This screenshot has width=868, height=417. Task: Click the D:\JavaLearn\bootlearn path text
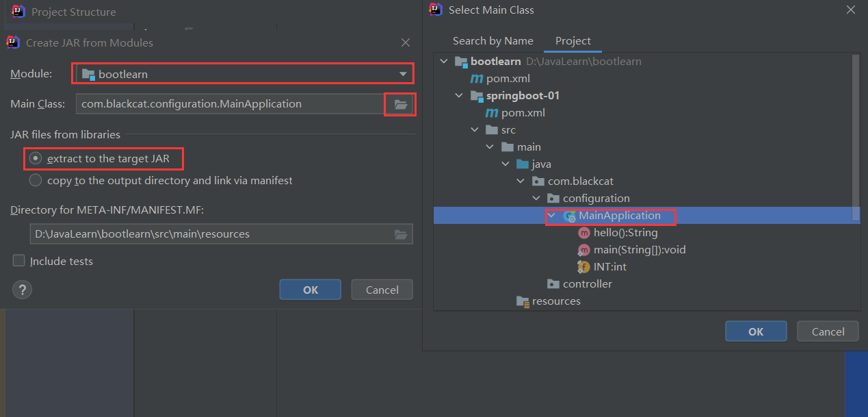click(583, 62)
